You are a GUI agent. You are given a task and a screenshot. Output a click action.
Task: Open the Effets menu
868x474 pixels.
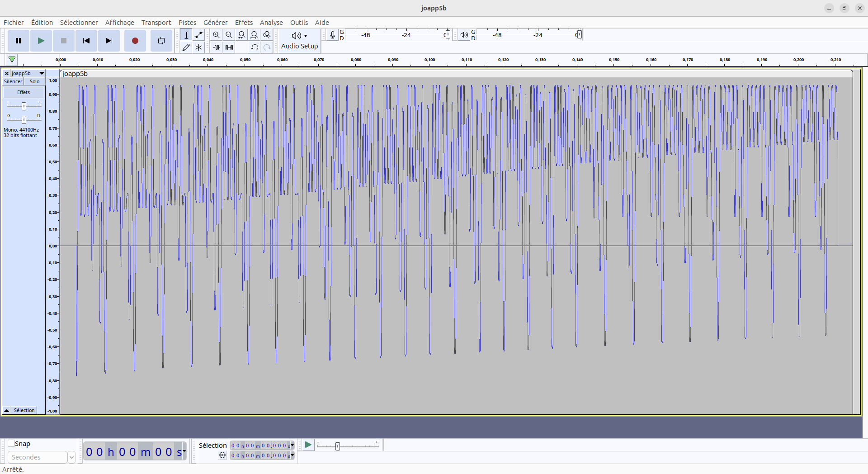click(x=244, y=23)
